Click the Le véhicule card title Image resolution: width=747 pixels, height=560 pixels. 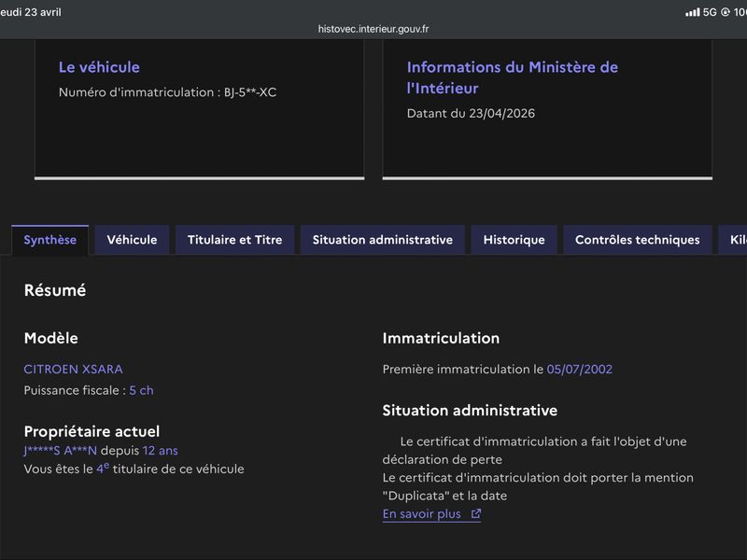[99, 67]
